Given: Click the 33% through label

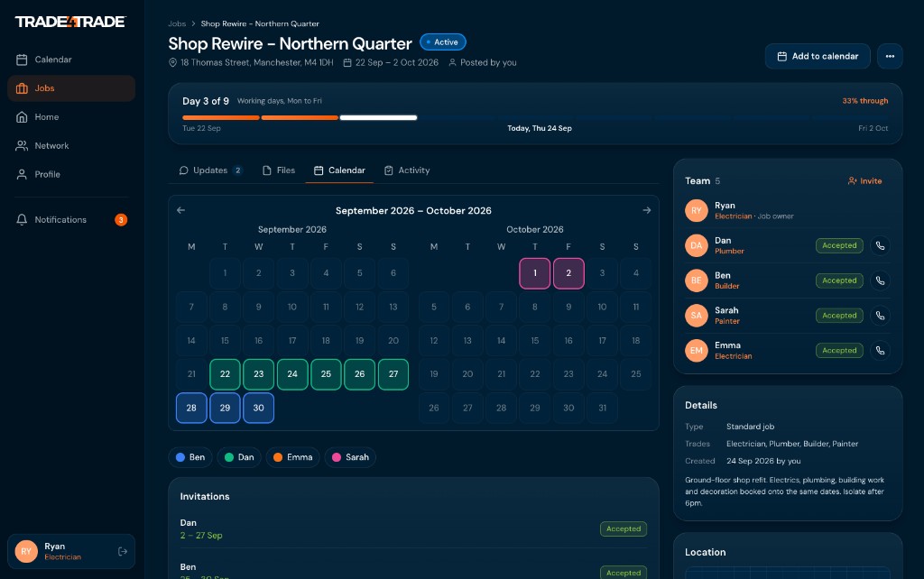Looking at the screenshot, I should click(865, 101).
